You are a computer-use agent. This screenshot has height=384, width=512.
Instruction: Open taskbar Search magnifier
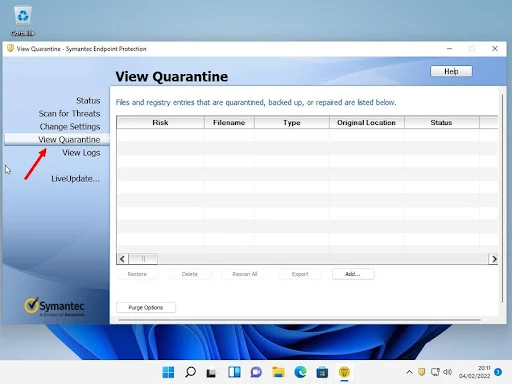pos(190,372)
